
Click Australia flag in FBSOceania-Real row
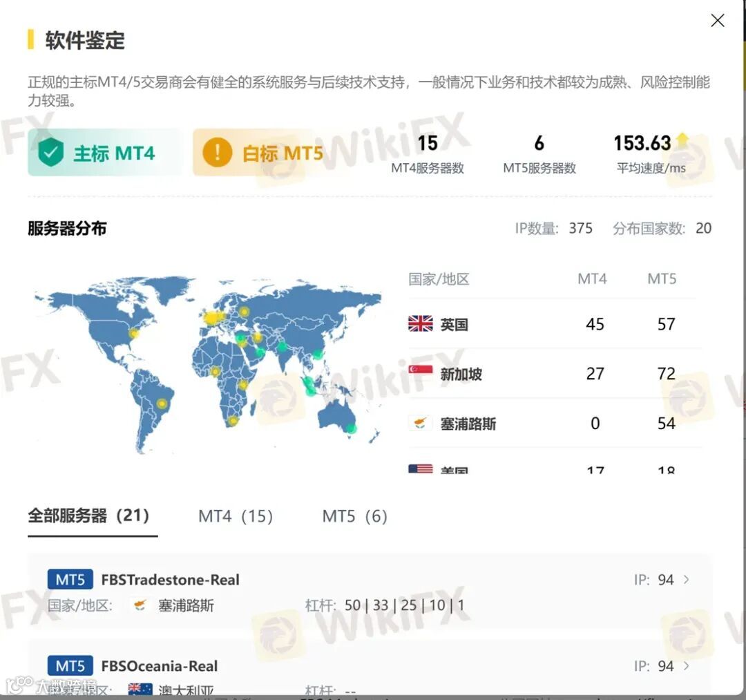(x=140, y=689)
